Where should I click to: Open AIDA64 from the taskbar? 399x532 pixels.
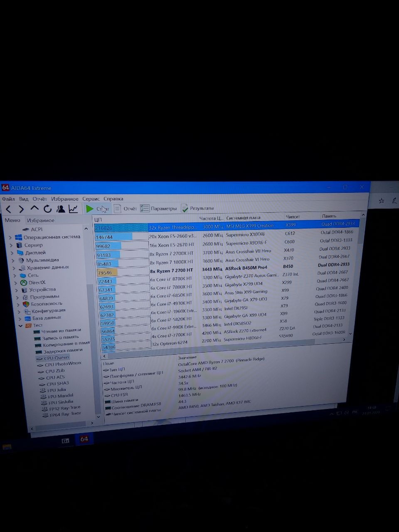[84, 439]
